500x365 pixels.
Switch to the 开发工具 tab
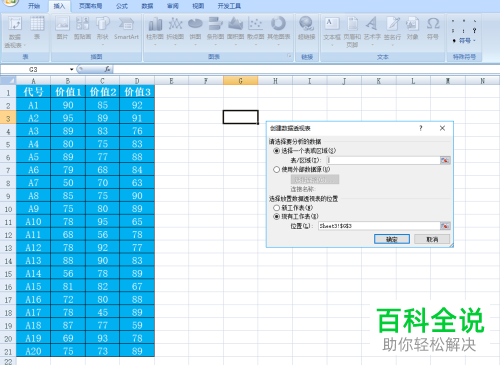pos(229,6)
